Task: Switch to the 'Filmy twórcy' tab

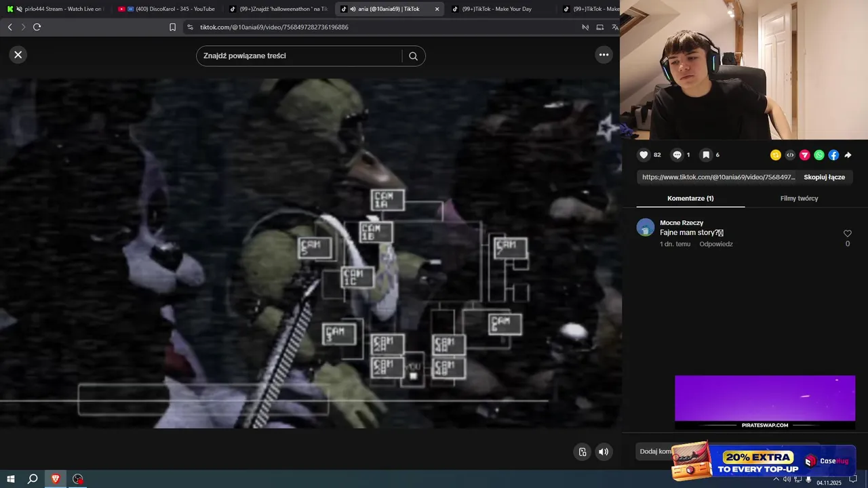Action: (799, 199)
